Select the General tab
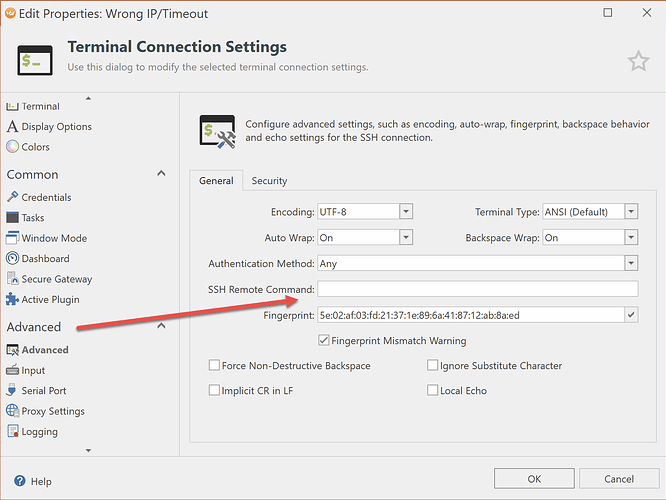 coord(215,181)
